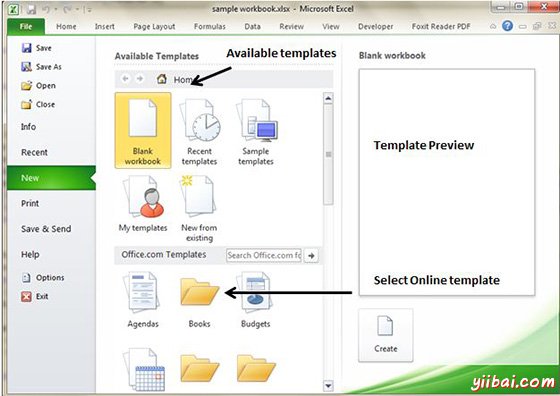Viewport: 560px width, 396px height.
Task: Switch to the Formulas tab
Action: 210,26
